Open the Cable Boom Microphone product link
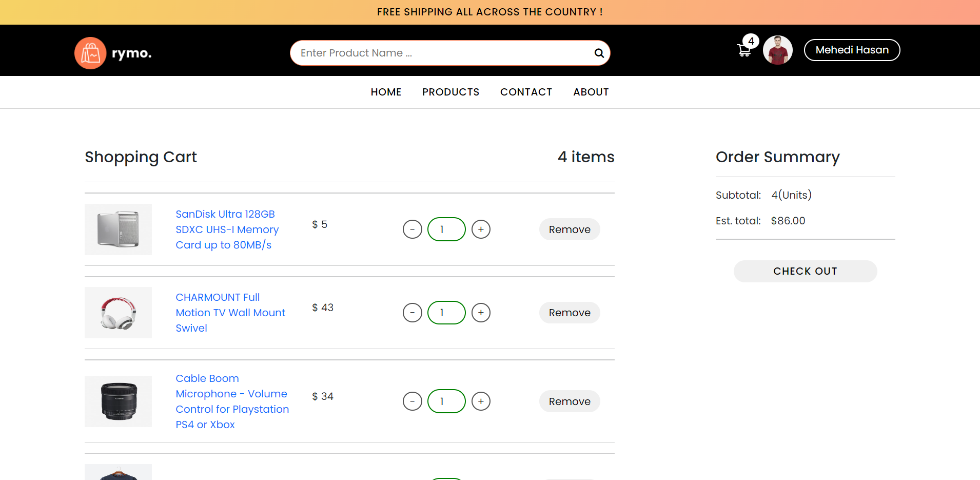Image resolution: width=980 pixels, height=480 pixels. point(232,401)
